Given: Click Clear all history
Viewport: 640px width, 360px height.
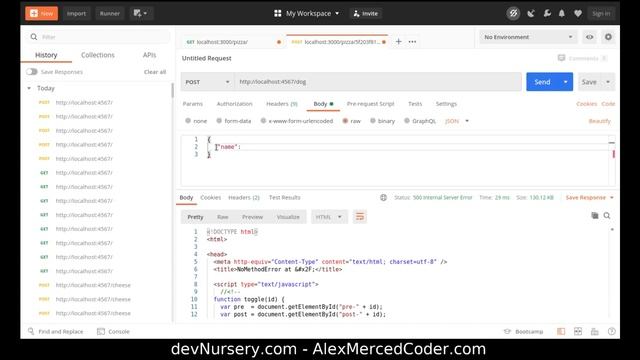Looking at the screenshot, I should point(155,72).
